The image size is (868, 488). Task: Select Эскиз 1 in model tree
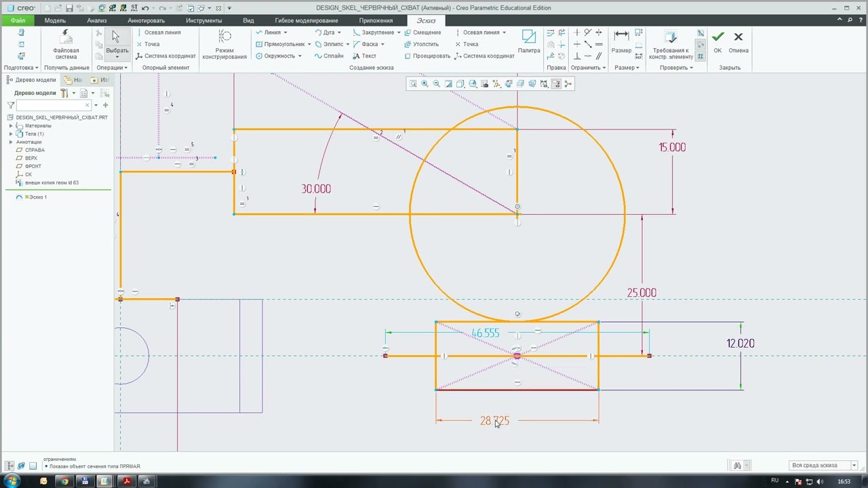click(x=37, y=197)
